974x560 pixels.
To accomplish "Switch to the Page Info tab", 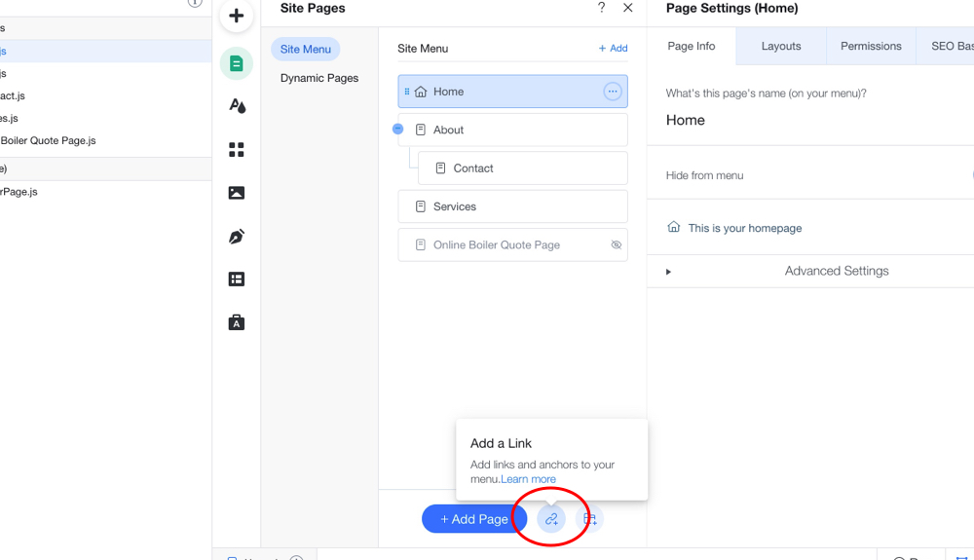I will coord(692,46).
